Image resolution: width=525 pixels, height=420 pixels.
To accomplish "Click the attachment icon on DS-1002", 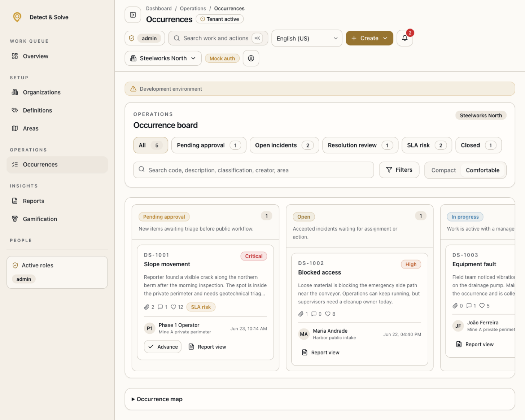I will (x=301, y=314).
